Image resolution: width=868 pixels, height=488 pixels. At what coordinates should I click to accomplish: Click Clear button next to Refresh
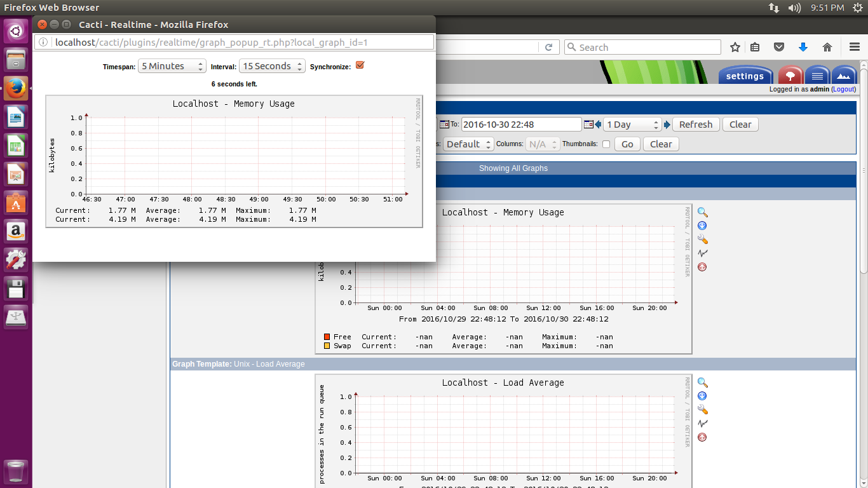pos(740,125)
